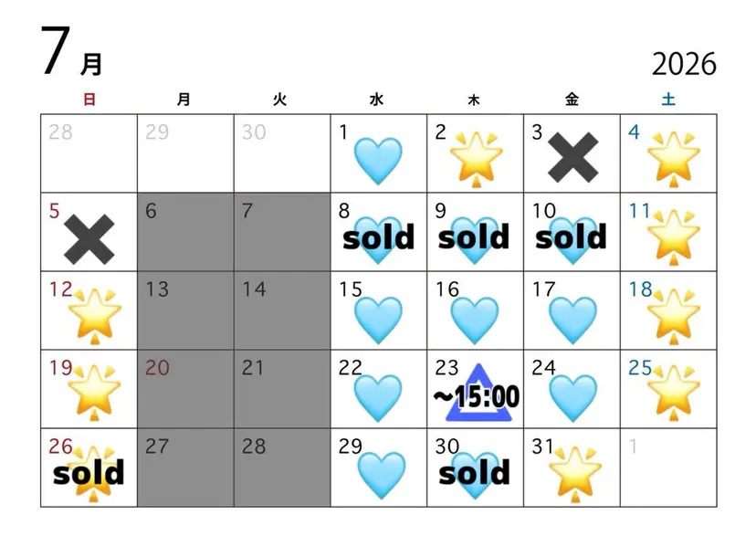Screen dimensions: 756x536
Task: Click the red 日 Sunday column header
Action: point(89,100)
